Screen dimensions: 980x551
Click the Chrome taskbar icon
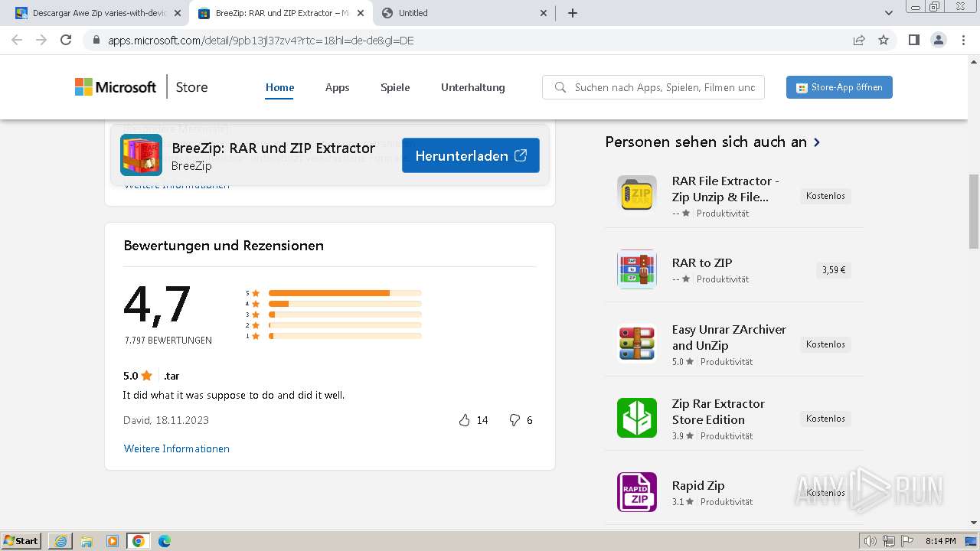tap(139, 541)
